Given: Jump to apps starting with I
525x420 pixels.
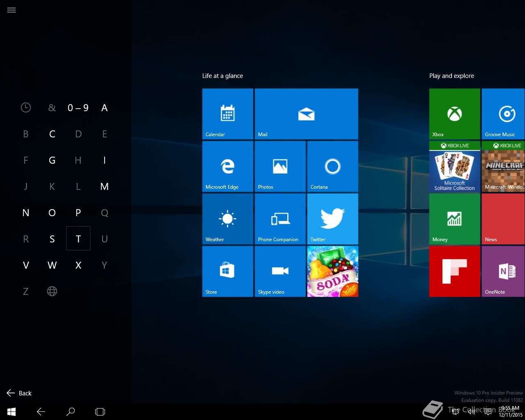Looking at the screenshot, I should coord(105,160).
